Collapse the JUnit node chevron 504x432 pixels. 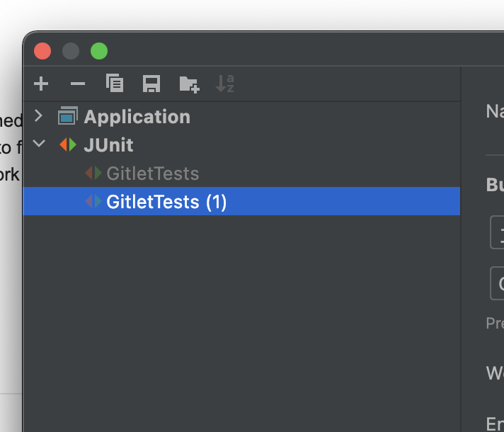pyautogui.click(x=39, y=144)
